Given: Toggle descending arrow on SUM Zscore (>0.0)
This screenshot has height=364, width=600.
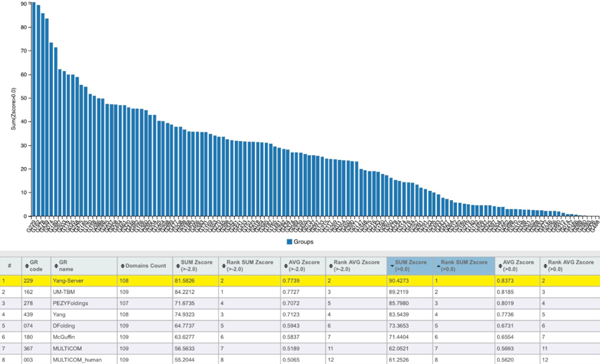Looking at the screenshot, I should [392, 266].
